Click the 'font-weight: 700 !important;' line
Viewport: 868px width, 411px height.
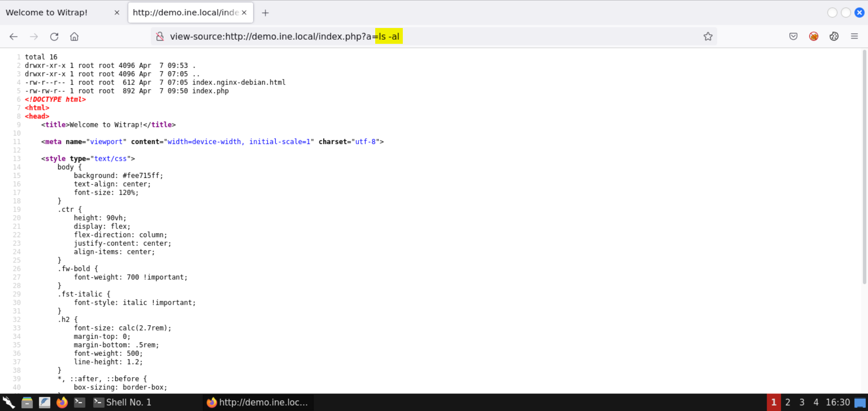click(131, 277)
